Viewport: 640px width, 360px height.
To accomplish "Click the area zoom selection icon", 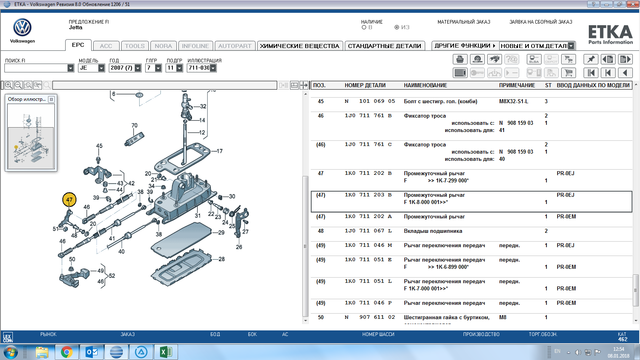I will pyautogui.click(x=38, y=85).
